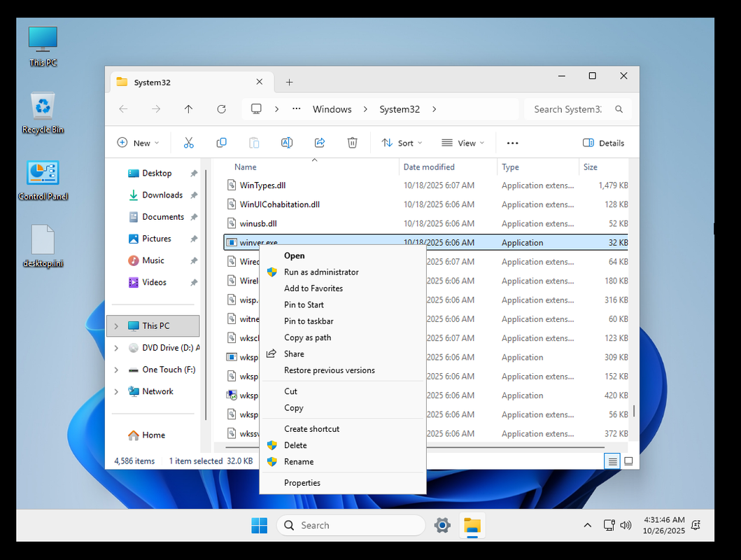Image resolution: width=741 pixels, height=560 pixels.
Task: Open Recycle Bin desktop icon
Action: point(43,113)
